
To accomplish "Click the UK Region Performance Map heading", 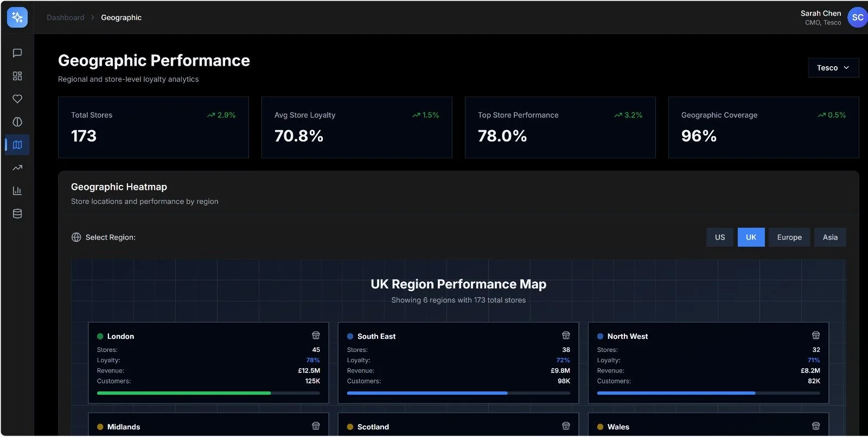I will 458,284.
